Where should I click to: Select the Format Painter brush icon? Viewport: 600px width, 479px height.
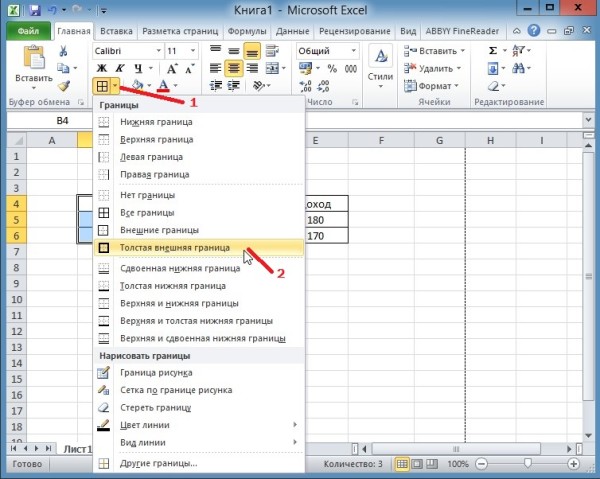click(x=64, y=86)
